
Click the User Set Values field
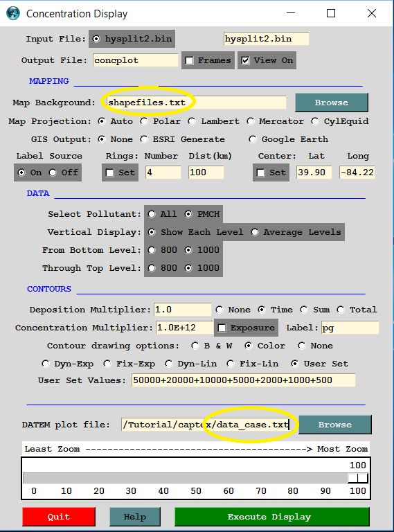point(244,380)
